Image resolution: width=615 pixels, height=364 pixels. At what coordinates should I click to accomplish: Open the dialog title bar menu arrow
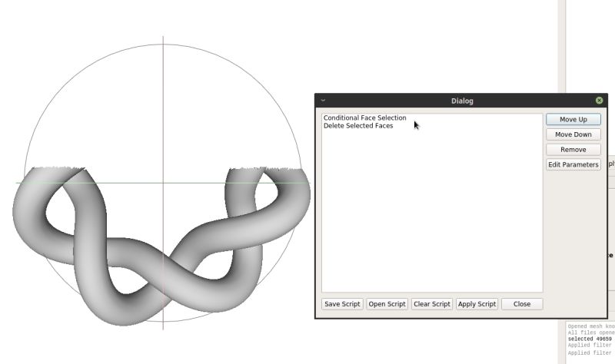click(323, 101)
